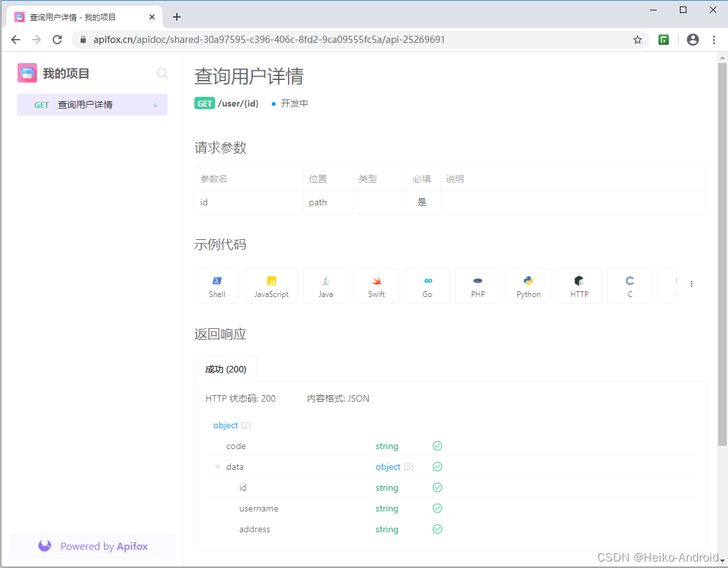
Task: Click HTTP 状态码: 200 text
Action: pyautogui.click(x=240, y=398)
